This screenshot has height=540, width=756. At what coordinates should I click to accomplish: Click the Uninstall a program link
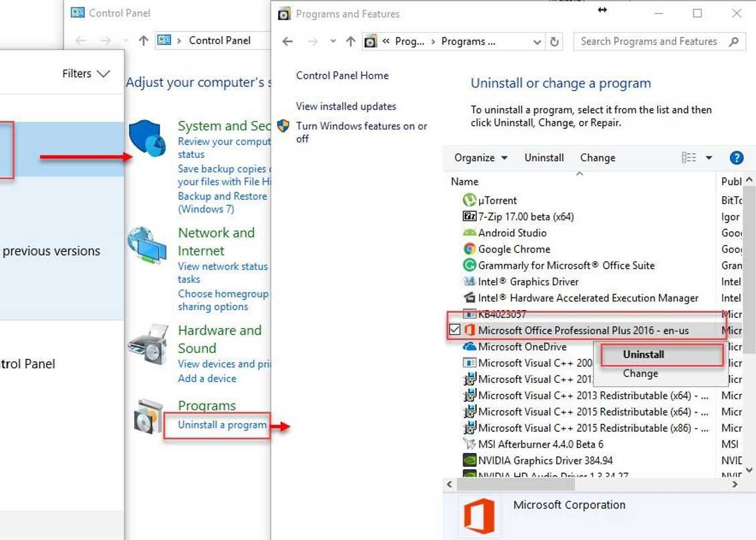tap(222, 425)
